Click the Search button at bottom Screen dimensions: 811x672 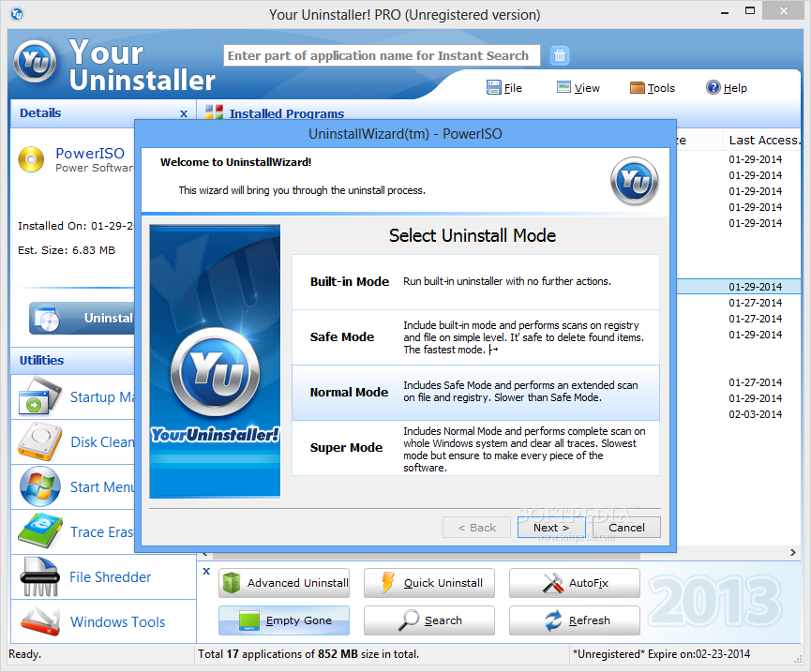[429, 620]
